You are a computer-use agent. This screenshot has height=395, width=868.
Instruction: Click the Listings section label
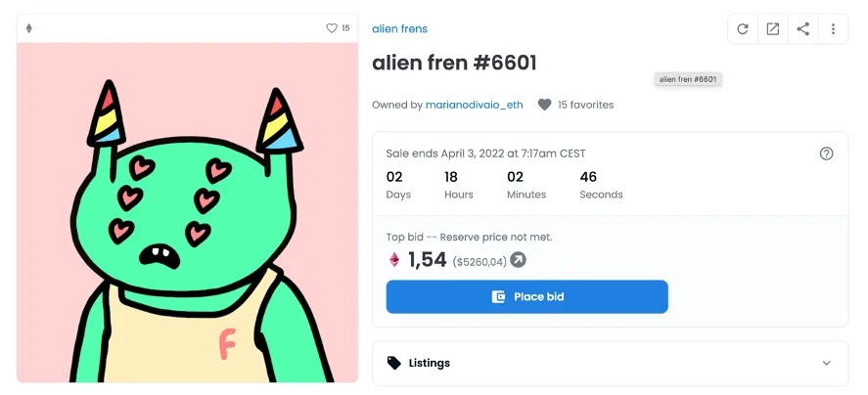pos(430,363)
